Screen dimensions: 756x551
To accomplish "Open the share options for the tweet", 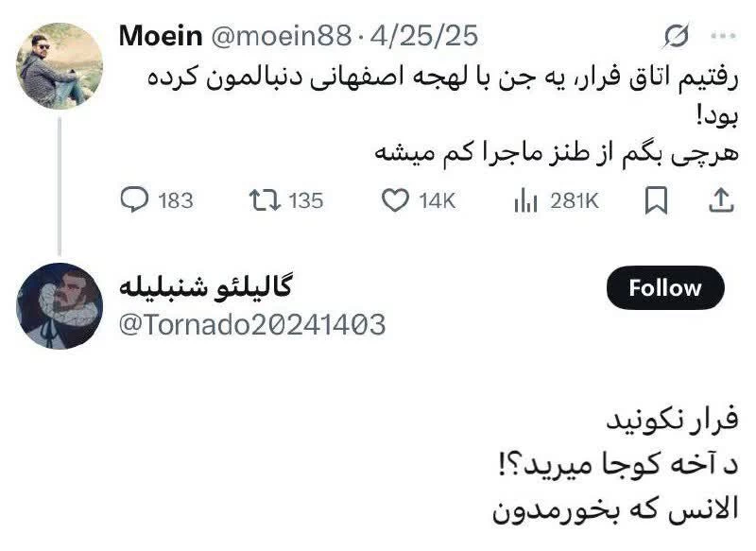I will (x=722, y=199).
